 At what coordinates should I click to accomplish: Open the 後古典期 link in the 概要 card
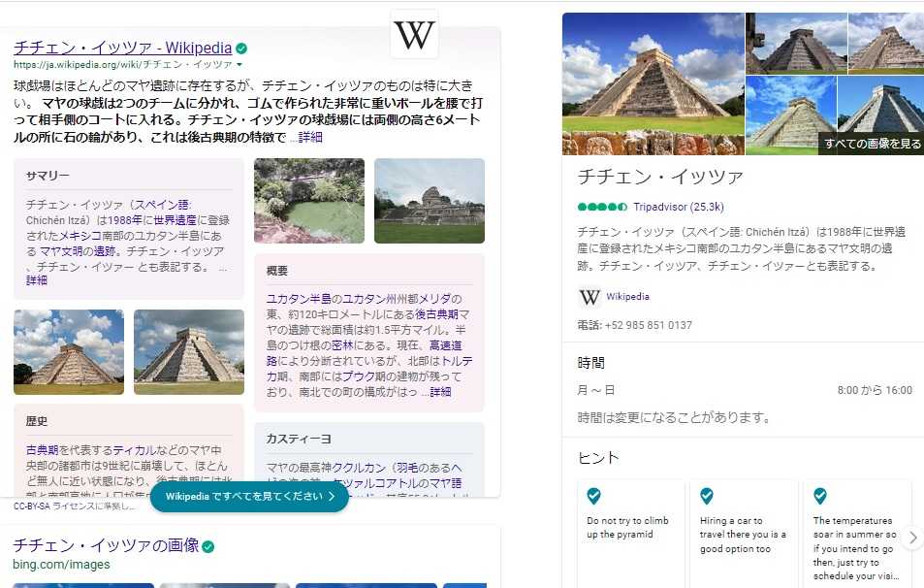(436, 314)
